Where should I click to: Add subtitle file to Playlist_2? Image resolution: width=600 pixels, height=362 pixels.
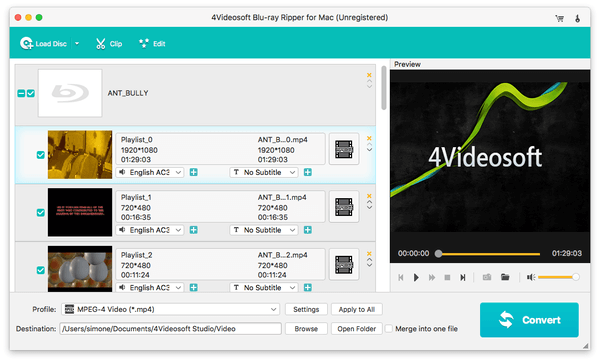tap(308, 288)
